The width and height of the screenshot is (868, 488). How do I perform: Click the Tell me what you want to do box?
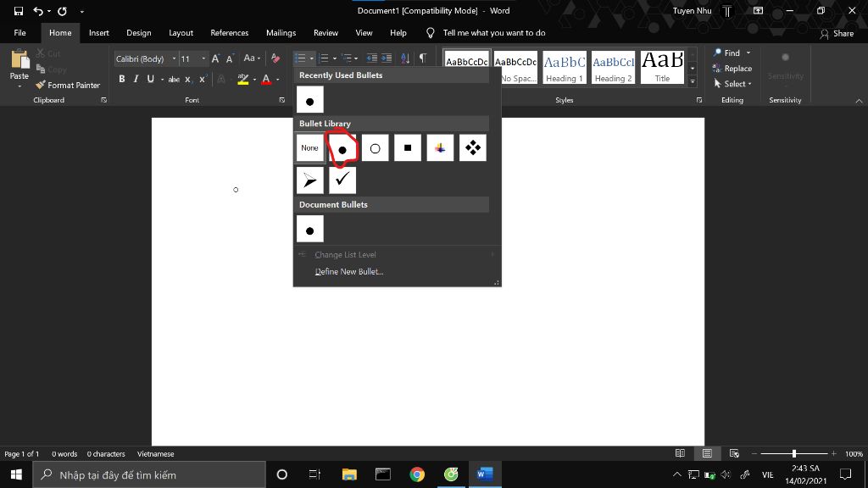click(x=494, y=33)
